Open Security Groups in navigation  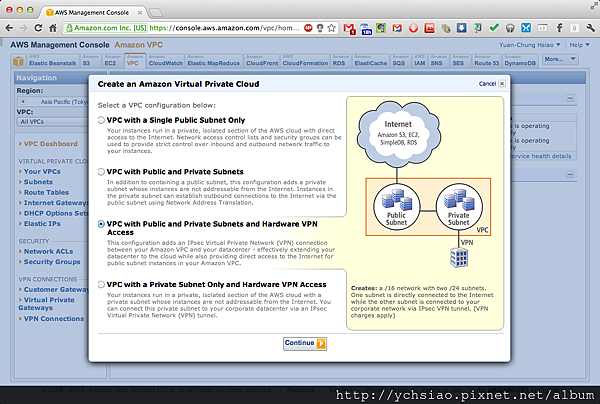point(52,262)
